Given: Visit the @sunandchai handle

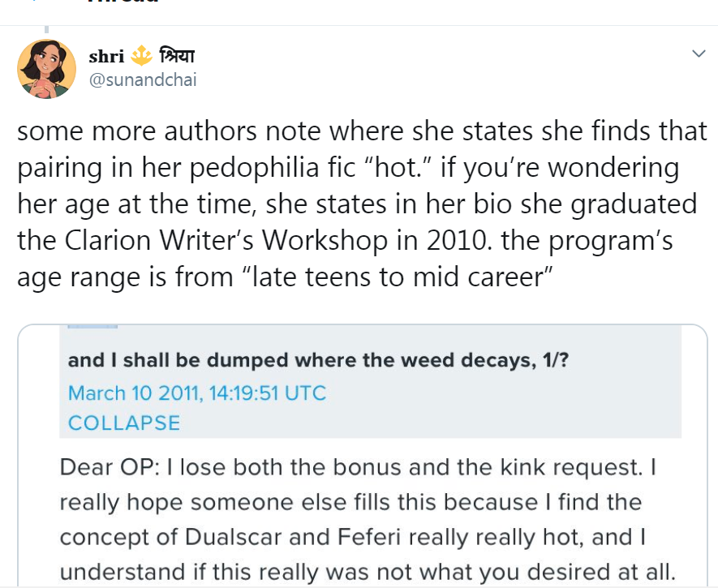Looking at the screenshot, I should tap(143, 79).
